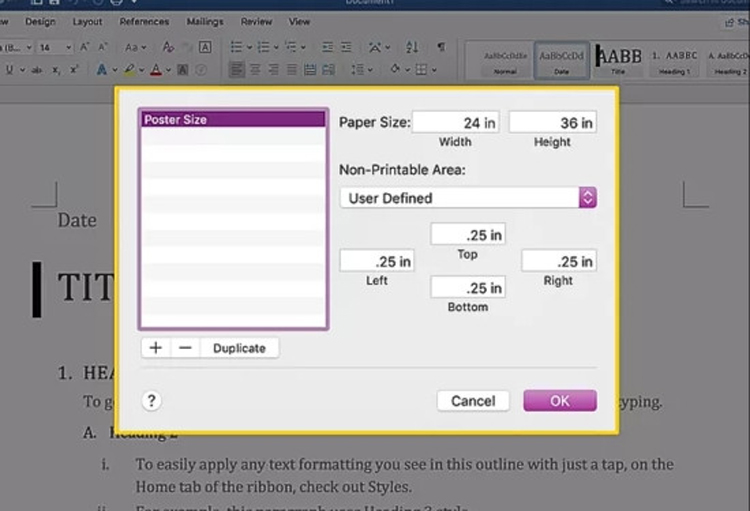The height and width of the screenshot is (511, 750).
Task: Click Duplicate button in dialog
Action: pos(239,348)
